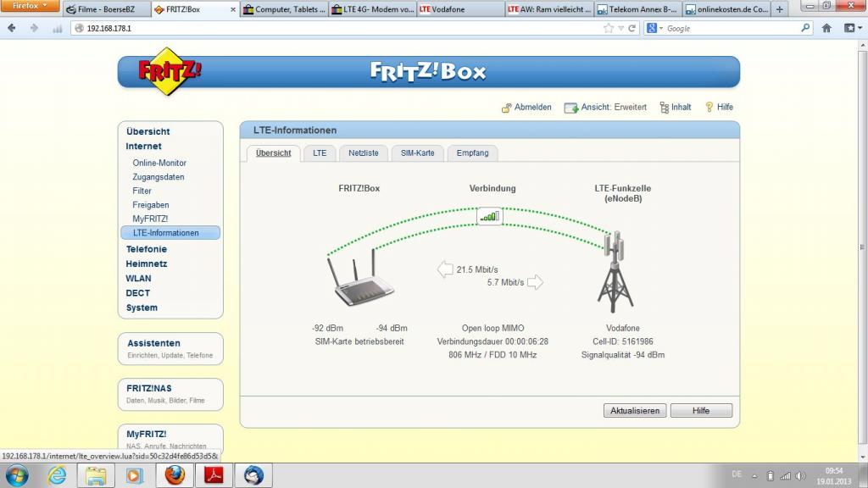Screen dimensions: 868x488
Task: Switch to the LTE Vodafone browser tab
Action: [x=460, y=9]
